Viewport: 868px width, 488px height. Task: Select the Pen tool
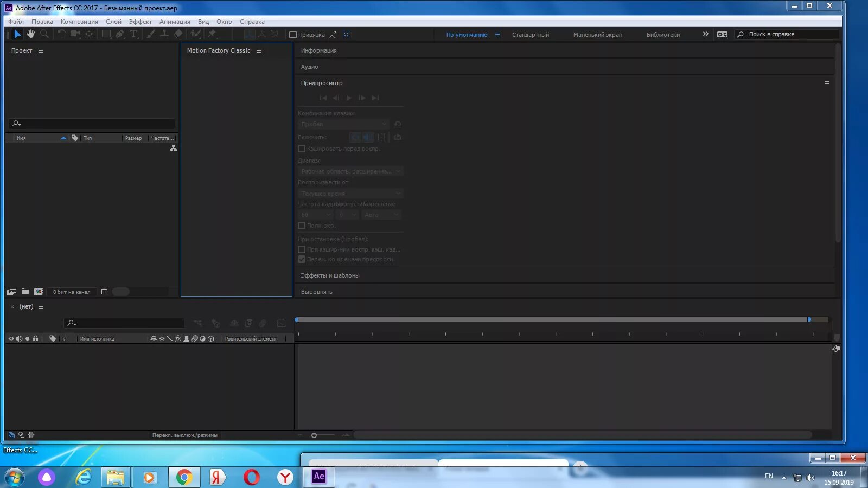click(120, 34)
